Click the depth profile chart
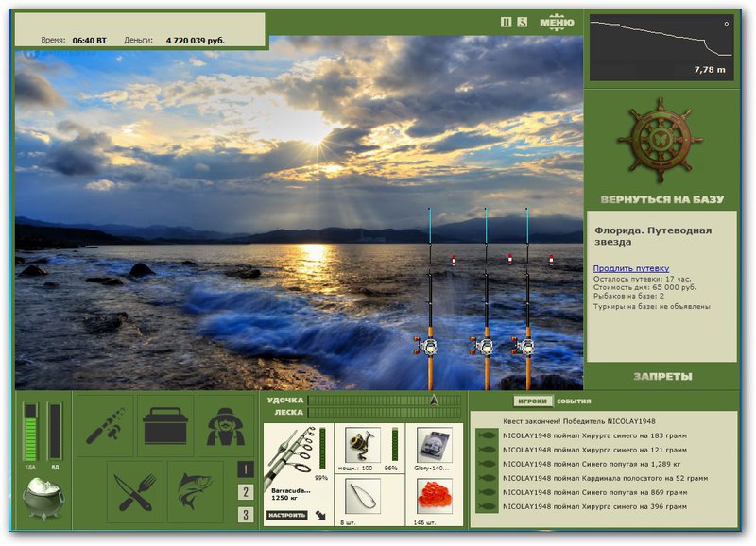This screenshot has height=546, width=756. [x=661, y=46]
